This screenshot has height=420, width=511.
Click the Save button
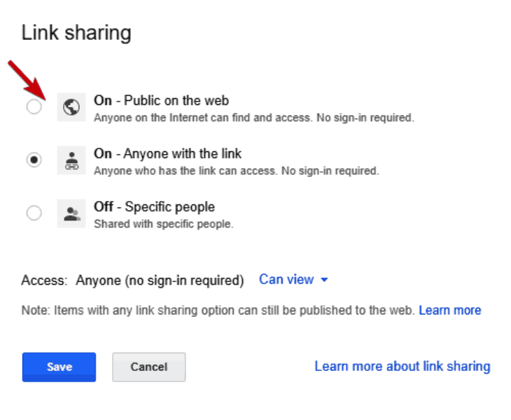click(59, 367)
